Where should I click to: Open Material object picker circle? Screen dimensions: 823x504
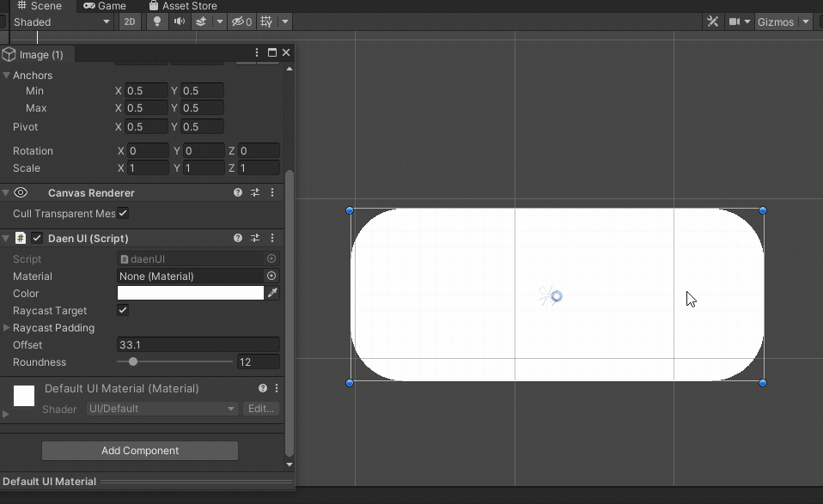pyautogui.click(x=271, y=276)
